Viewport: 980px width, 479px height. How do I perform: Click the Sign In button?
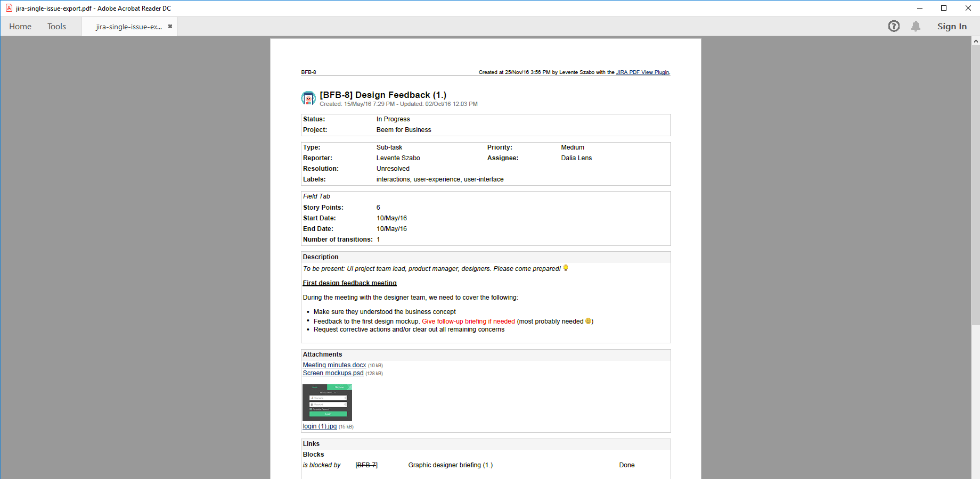952,27
